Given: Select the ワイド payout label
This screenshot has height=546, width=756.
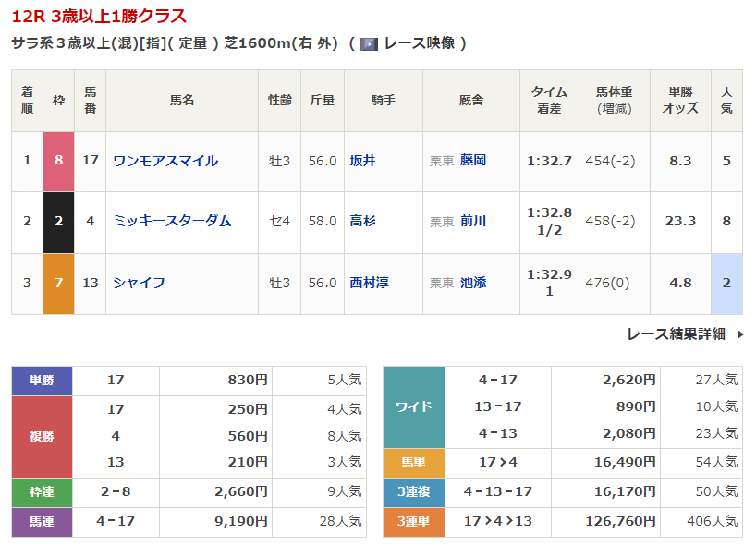Looking at the screenshot, I should coord(413,406).
